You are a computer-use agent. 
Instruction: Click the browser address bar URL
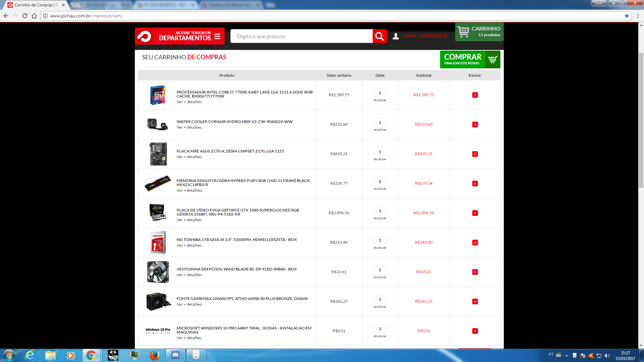pyautogui.click(x=86, y=16)
